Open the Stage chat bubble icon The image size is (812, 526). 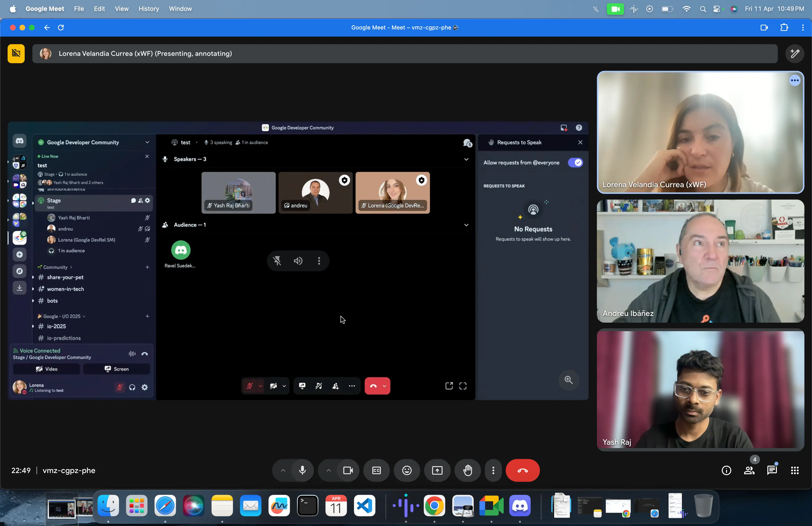coord(133,200)
